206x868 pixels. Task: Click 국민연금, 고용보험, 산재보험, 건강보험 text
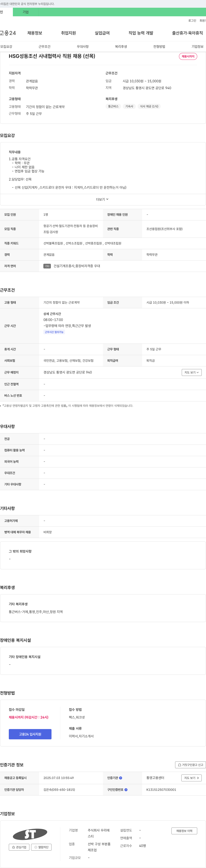coord(68,360)
